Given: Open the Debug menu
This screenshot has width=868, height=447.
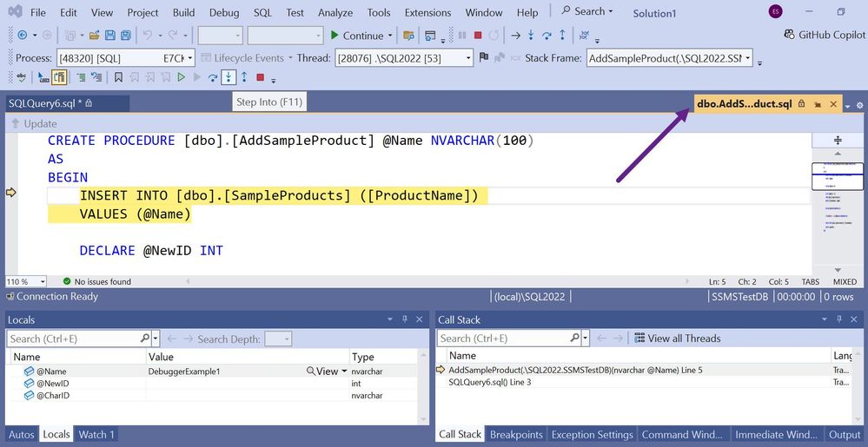Looking at the screenshot, I should tap(224, 12).
